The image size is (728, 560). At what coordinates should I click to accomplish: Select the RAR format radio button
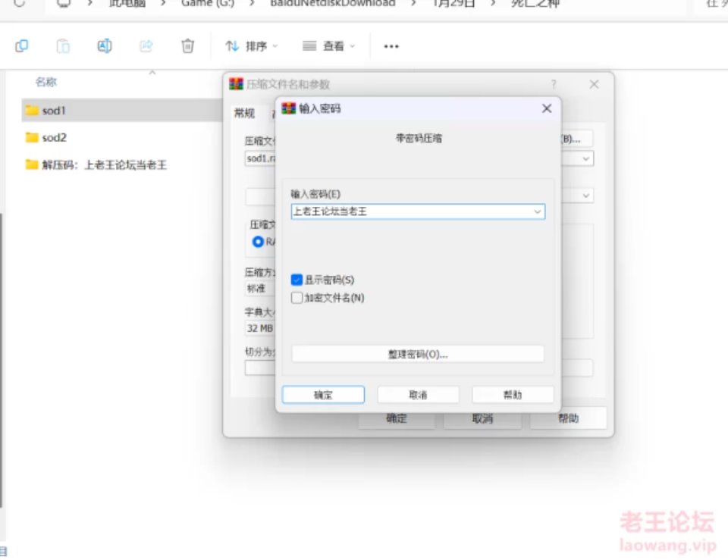pyautogui.click(x=259, y=242)
